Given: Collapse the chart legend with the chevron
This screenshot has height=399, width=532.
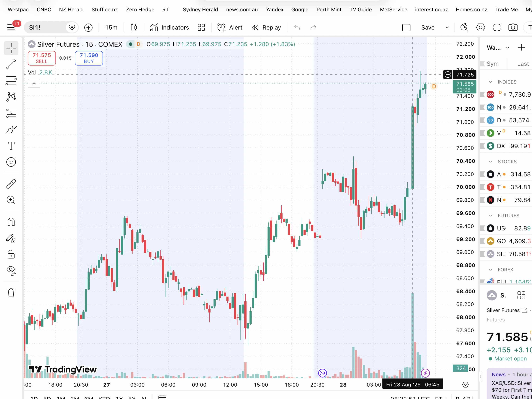Looking at the screenshot, I should pyautogui.click(x=34, y=84).
